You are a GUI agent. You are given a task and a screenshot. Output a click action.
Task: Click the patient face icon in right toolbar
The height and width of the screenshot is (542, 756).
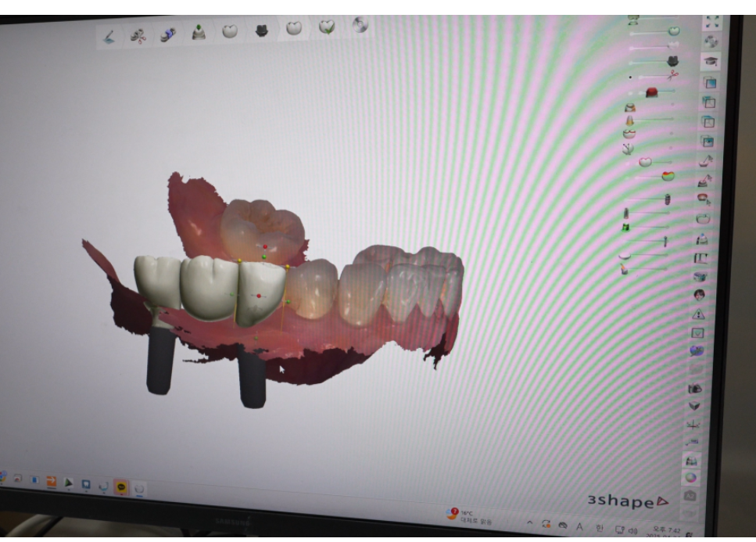pos(700,295)
